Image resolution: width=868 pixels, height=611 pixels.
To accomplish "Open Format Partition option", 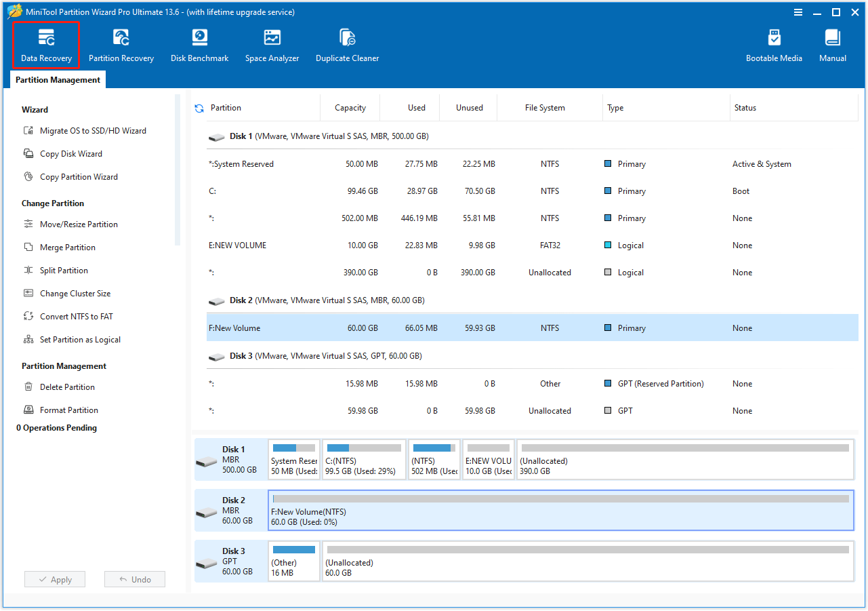I will (x=69, y=410).
